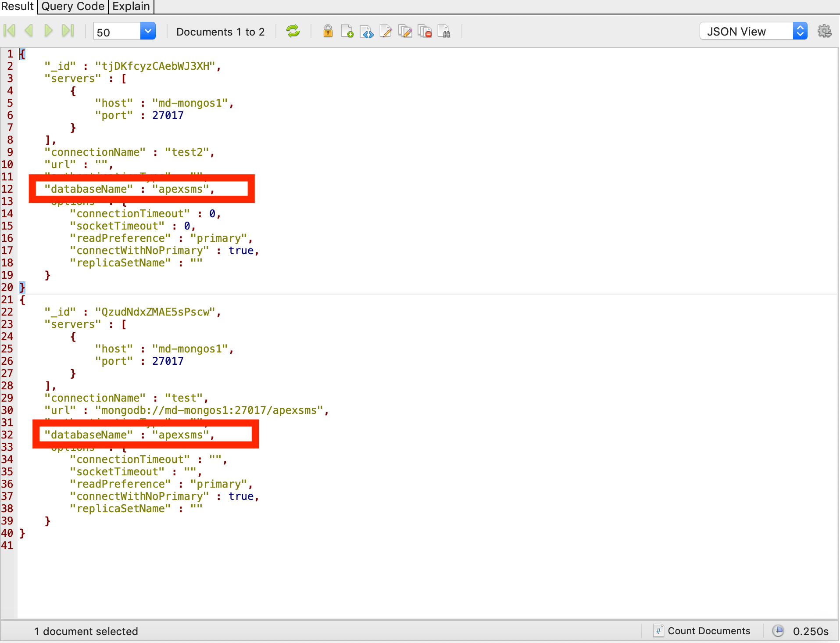Click the binoculars find-in-document icon
840x643 pixels.
444,32
